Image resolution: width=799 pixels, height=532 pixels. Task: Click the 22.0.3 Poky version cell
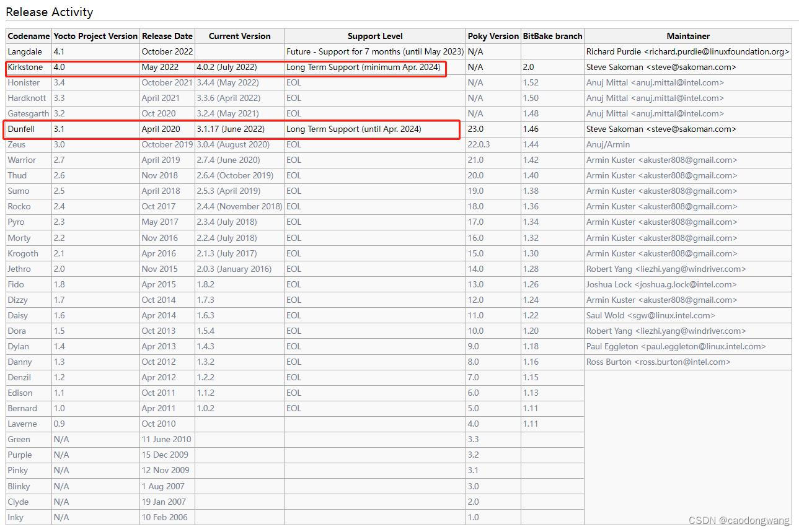tap(493, 144)
